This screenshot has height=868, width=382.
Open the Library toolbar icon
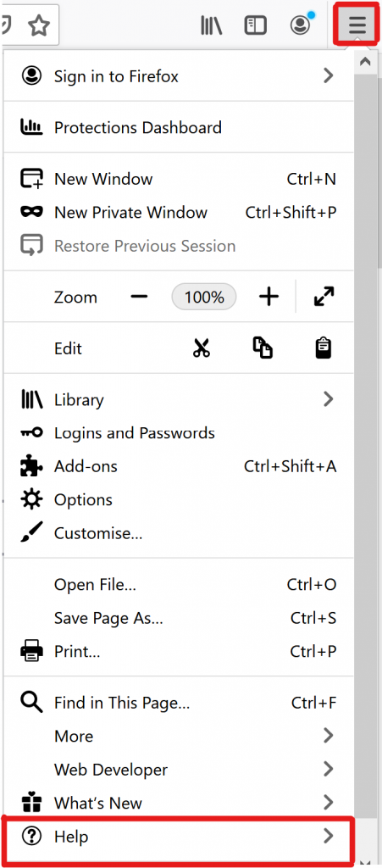(x=211, y=25)
